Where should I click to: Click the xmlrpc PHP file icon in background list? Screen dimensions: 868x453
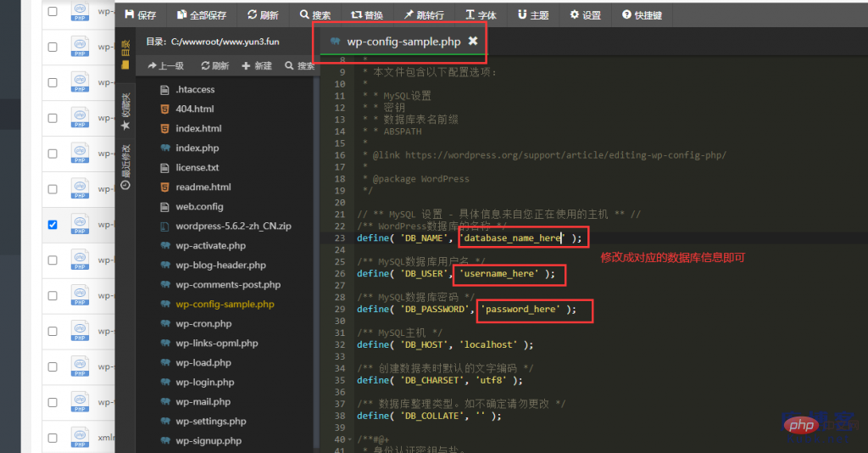(80, 438)
